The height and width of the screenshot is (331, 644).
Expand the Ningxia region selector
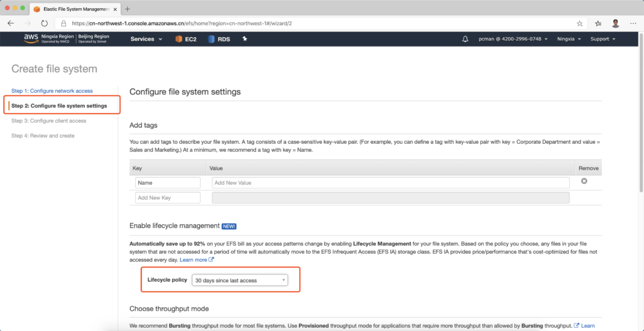[x=569, y=39]
